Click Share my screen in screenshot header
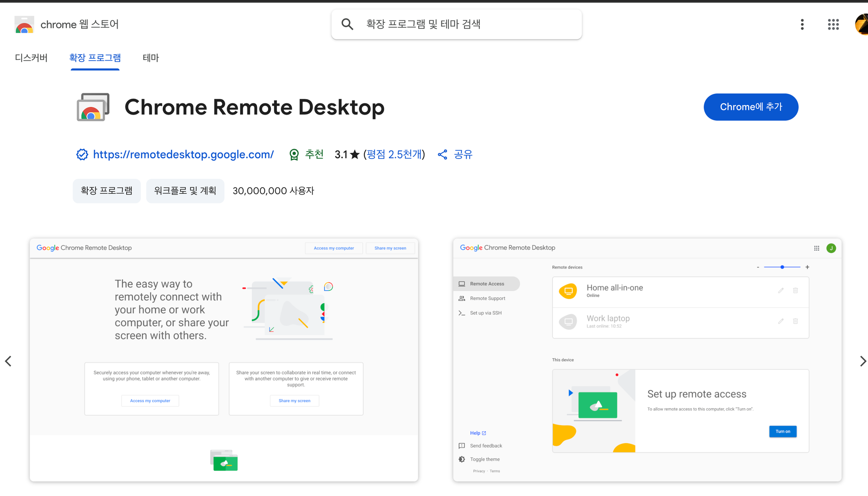The image size is (868, 496). 390,248
